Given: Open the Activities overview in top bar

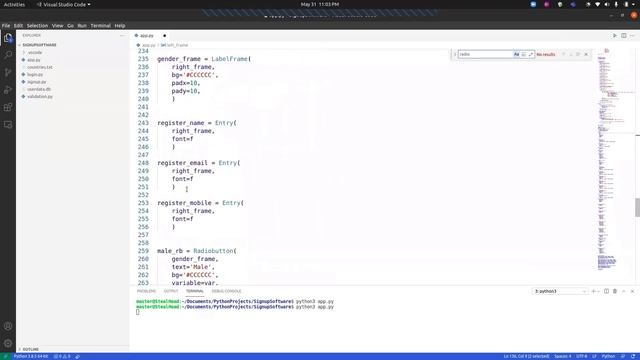Looking at the screenshot, I should click(14, 4).
